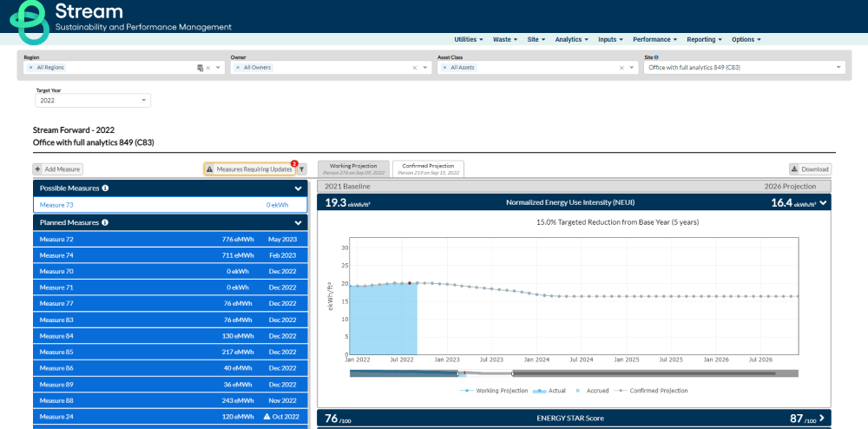Select the Measure 71 row
868x429 pixels.
pos(170,287)
